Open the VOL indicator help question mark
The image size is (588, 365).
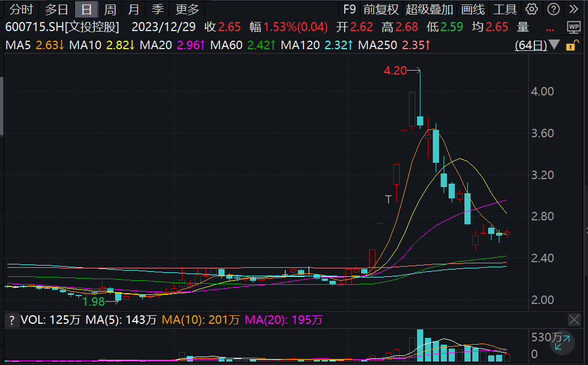click(12, 320)
